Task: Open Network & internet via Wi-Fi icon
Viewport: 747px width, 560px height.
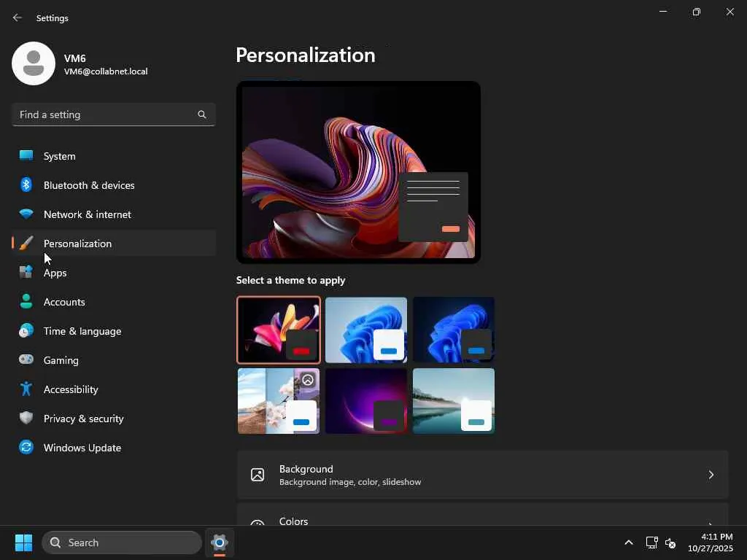Action: coord(26,214)
